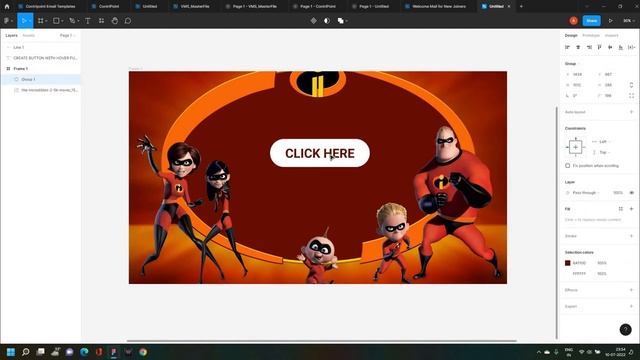The image size is (640, 360).
Task: Select the Rectangle shape tool
Action: tap(56, 21)
